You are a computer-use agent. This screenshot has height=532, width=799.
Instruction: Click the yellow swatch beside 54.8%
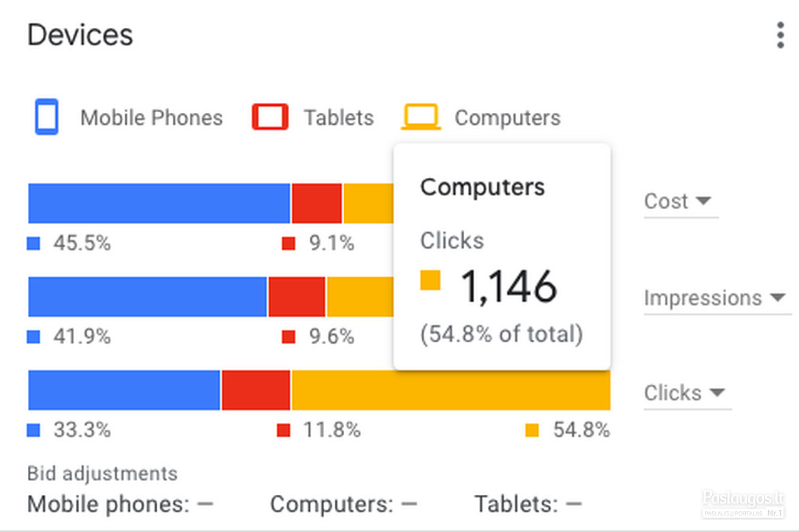point(532,430)
